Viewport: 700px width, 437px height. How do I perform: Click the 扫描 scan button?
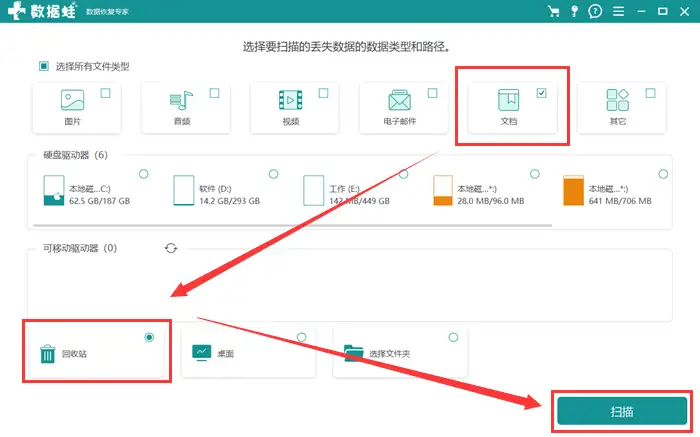[x=622, y=411]
